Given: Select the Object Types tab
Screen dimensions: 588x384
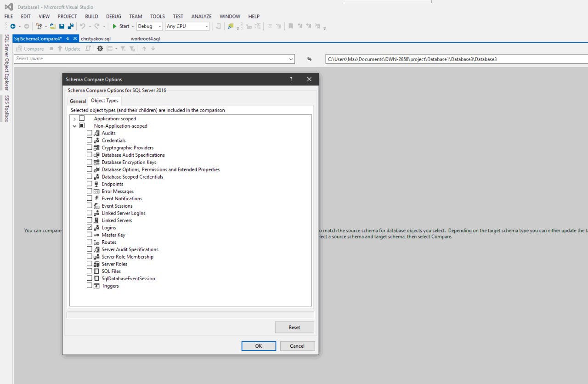Looking at the screenshot, I should 105,101.
